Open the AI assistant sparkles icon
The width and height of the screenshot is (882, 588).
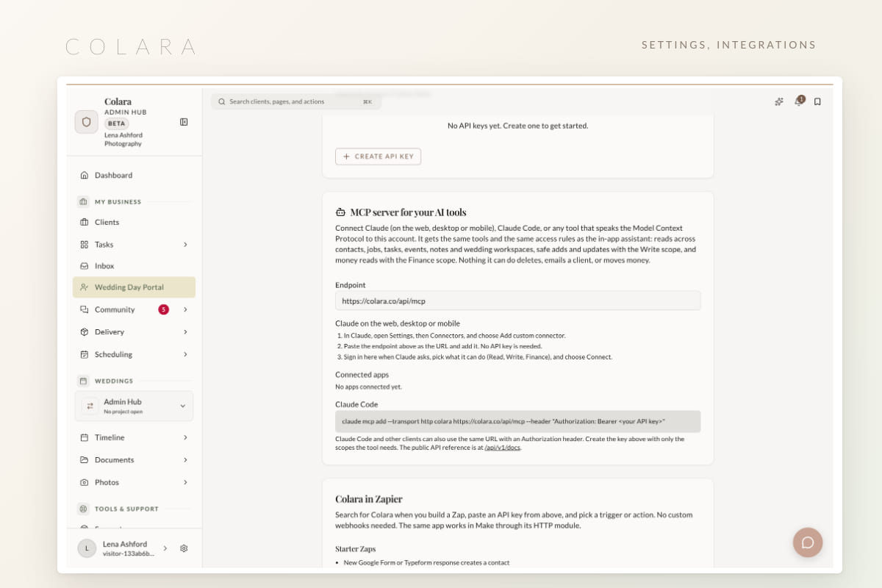pyautogui.click(x=779, y=101)
